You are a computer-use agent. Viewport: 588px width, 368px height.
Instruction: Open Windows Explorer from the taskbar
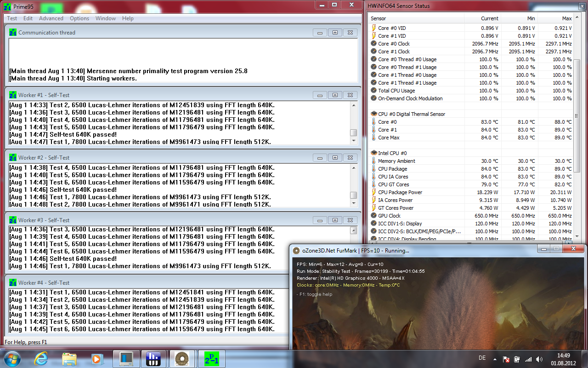(69, 358)
